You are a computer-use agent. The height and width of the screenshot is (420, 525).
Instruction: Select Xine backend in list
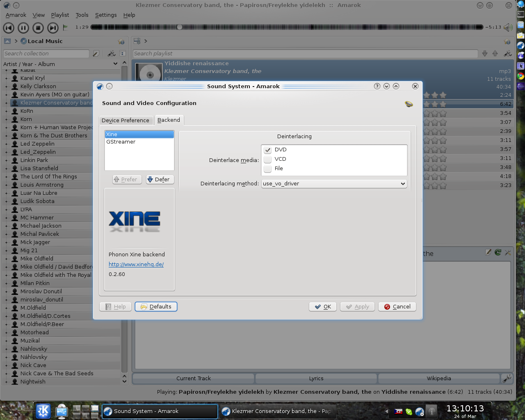tap(139, 135)
